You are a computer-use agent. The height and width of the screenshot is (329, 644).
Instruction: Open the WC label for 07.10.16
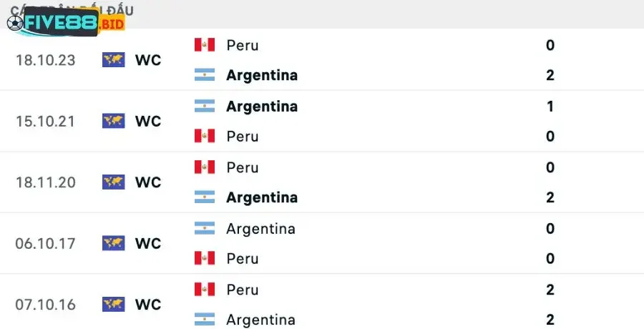(x=148, y=305)
